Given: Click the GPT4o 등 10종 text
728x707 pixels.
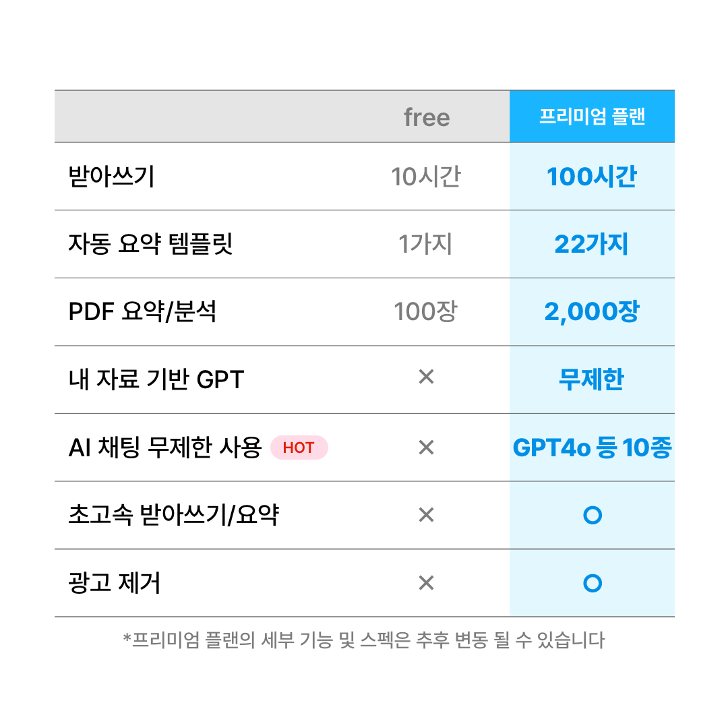Looking at the screenshot, I should pos(593,448).
